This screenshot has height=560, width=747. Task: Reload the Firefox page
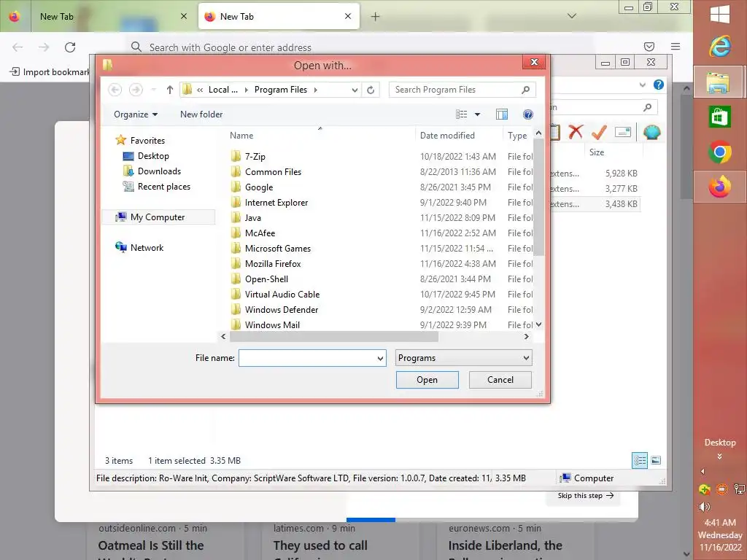70,47
